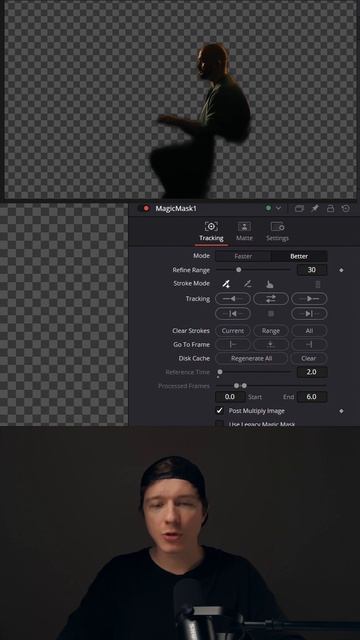This screenshot has height=640, width=360.
Task: Add a keyframe for Post Multiply Image
Action: pos(342,411)
